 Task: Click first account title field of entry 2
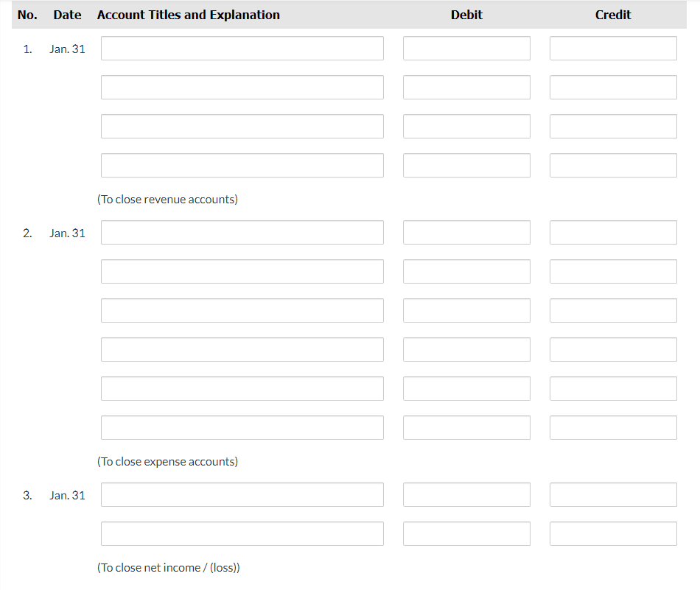click(242, 232)
